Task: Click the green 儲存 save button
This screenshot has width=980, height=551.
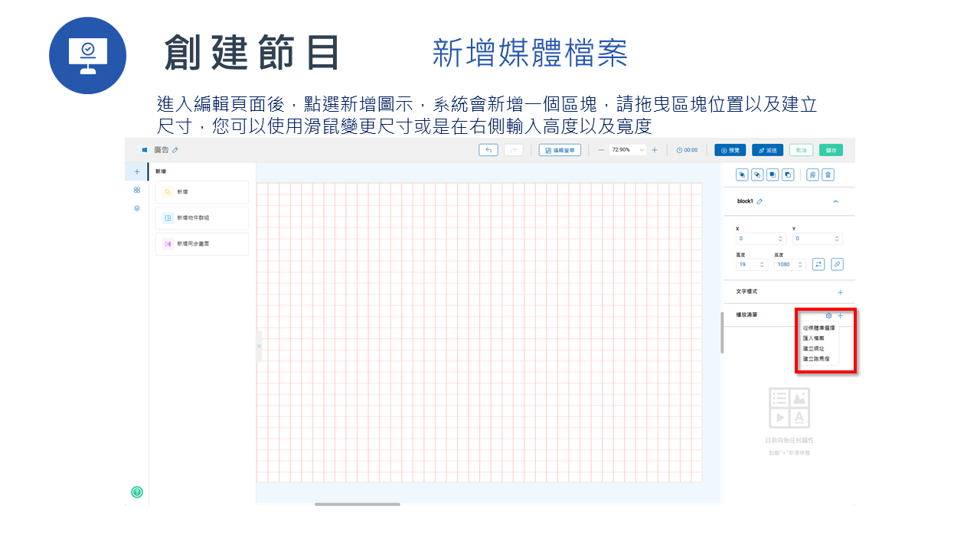Action: (x=830, y=150)
